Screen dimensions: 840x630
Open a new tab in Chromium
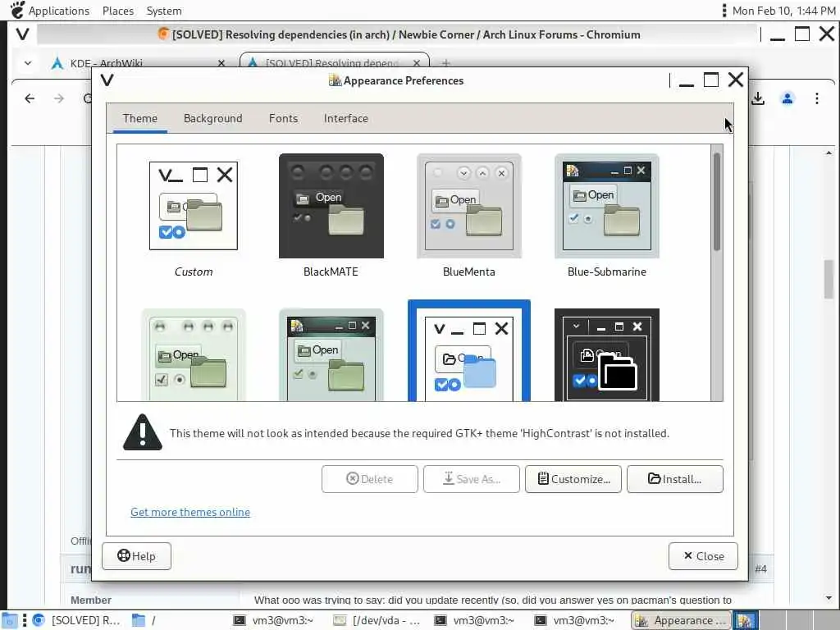(x=445, y=63)
